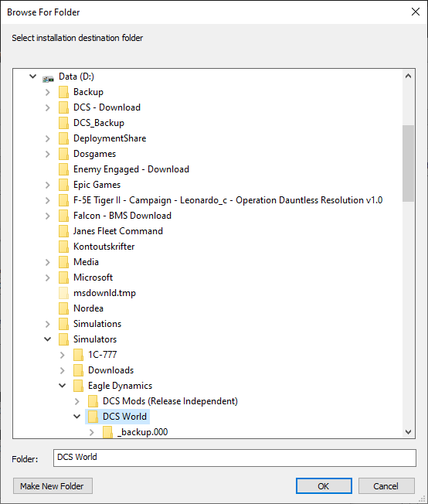Viewport: 428px width, 504px height.
Task: Select the Janes Fleet Command folder icon
Action: click(63, 231)
